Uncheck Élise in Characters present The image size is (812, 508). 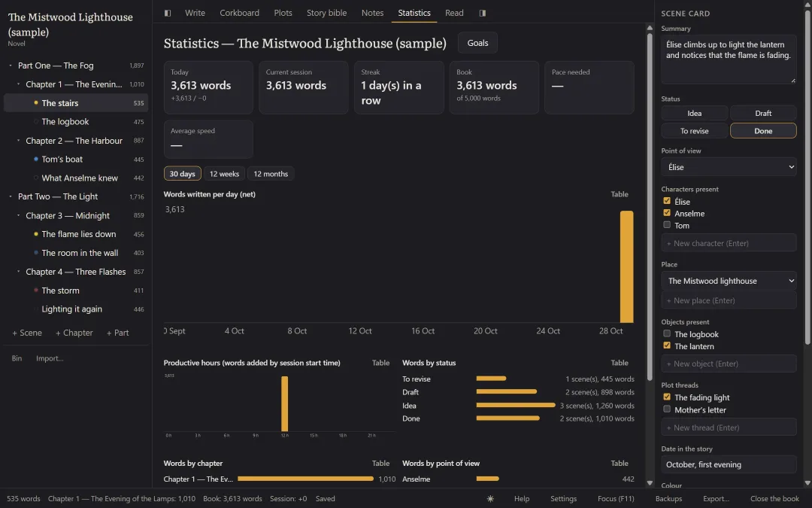tap(667, 201)
